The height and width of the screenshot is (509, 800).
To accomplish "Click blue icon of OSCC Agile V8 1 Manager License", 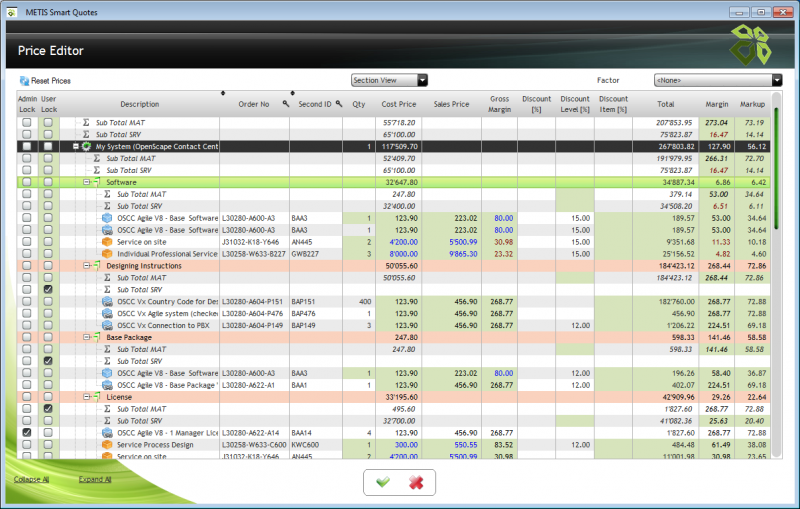I will tap(107, 433).
